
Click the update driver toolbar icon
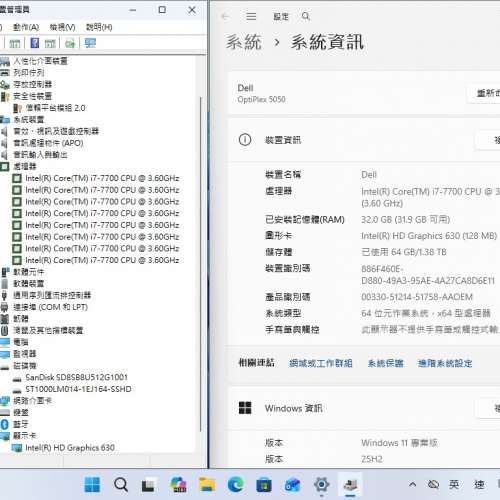(70, 43)
